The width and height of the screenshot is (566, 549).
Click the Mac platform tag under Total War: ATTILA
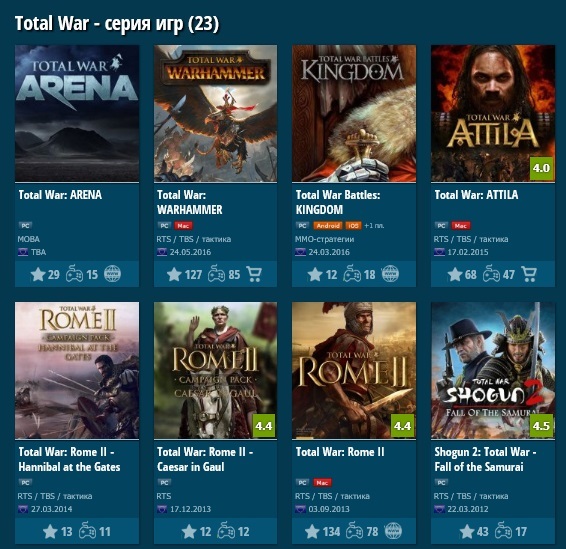pyautogui.click(x=461, y=226)
